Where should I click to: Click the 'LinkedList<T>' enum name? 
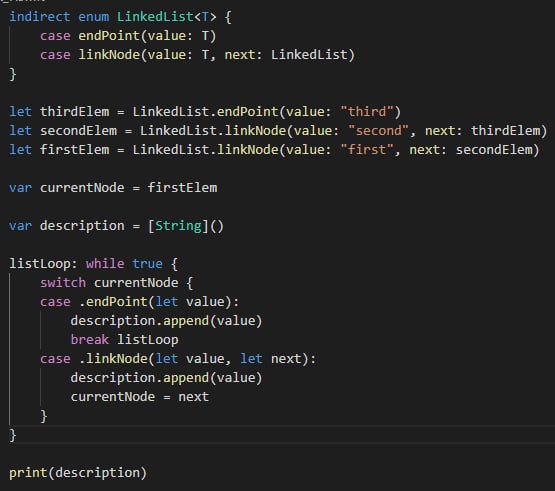166,17
